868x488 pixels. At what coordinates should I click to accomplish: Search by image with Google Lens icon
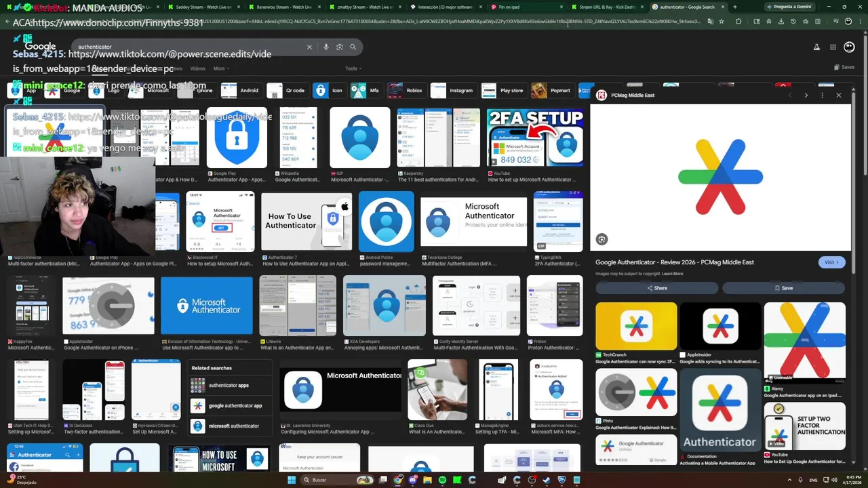[x=340, y=47]
